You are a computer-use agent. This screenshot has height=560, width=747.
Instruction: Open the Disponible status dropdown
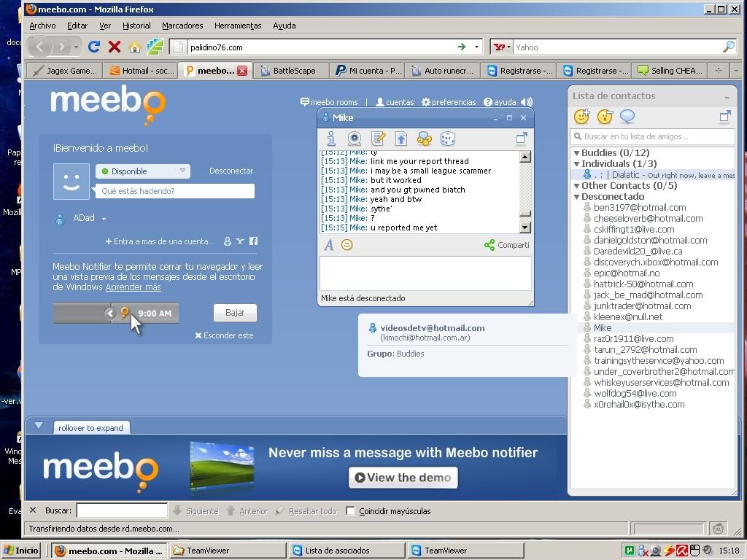coord(143,171)
